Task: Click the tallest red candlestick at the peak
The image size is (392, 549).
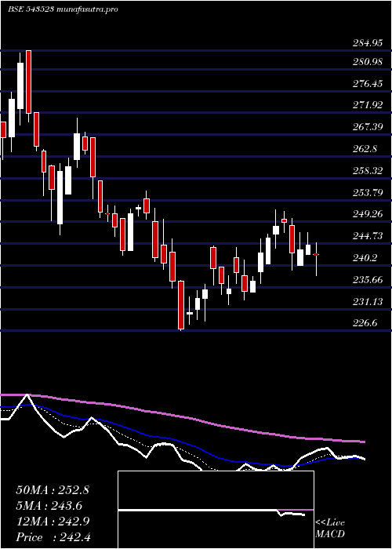Action: (29, 82)
